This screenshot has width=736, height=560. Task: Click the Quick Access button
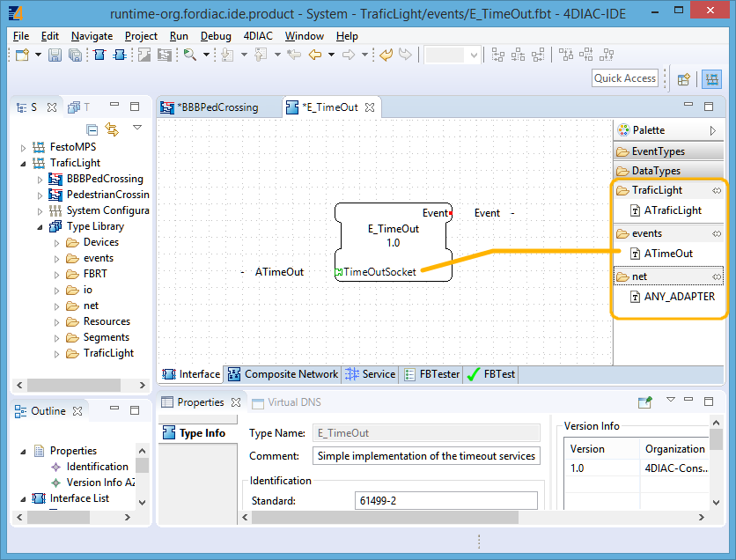point(624,77)
